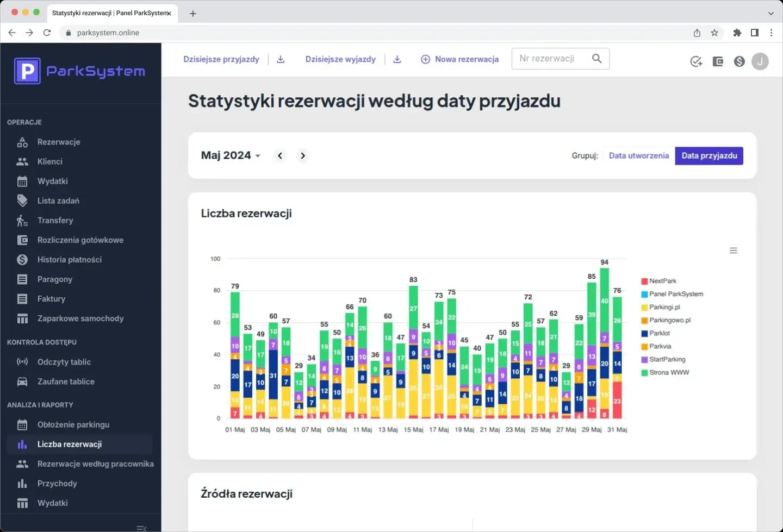
Task: Open Wydatki under Analiza i raporty
Action: [x=80, y=503]
